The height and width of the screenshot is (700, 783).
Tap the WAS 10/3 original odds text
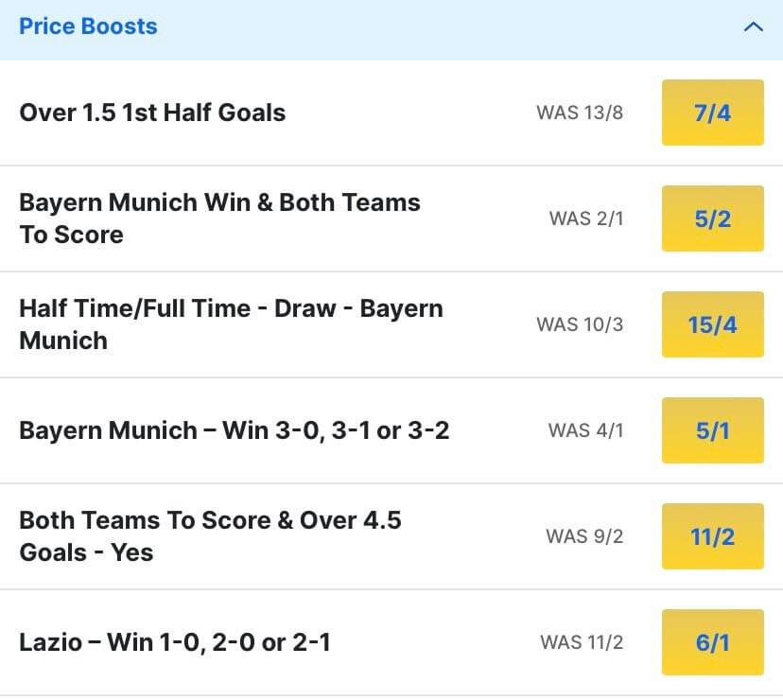(x=580, y=324)
